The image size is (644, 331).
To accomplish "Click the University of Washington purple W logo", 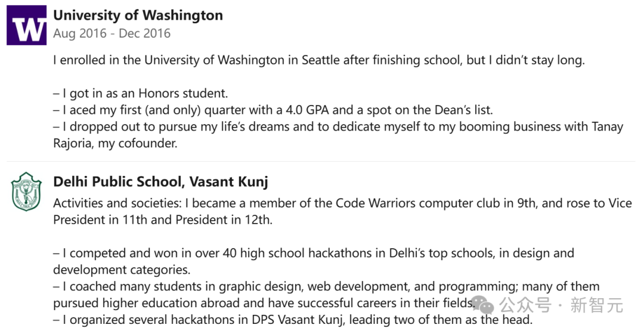I will pos(27,25).
